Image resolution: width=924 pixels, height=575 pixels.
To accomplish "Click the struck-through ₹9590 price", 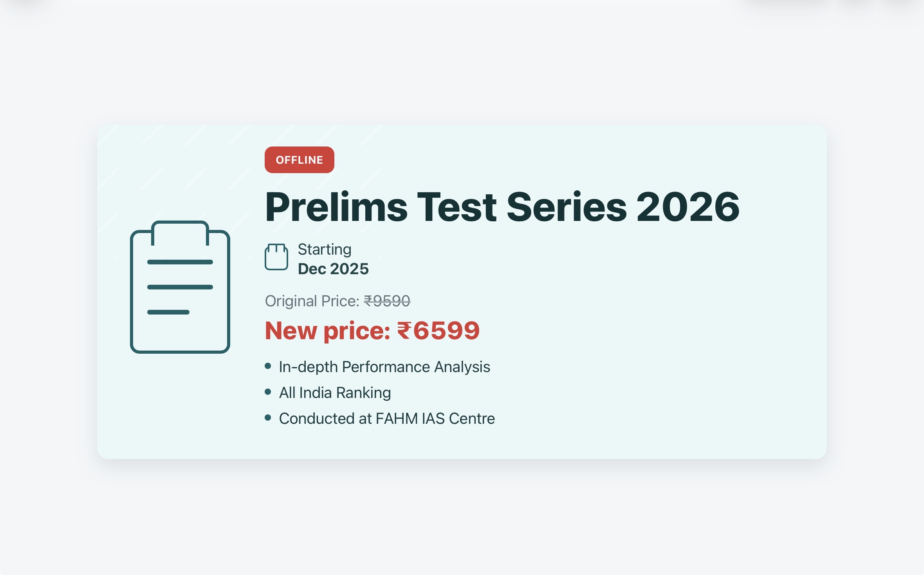I will tap(387, 301).
